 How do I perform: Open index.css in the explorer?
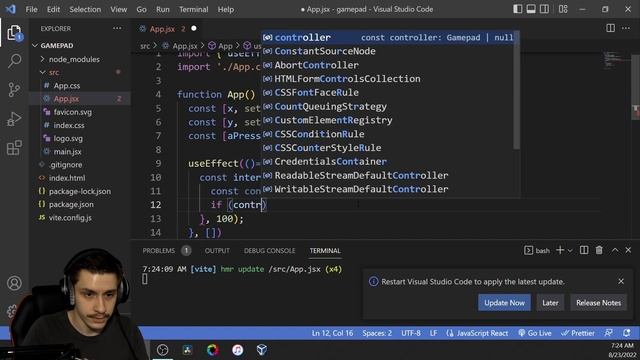[x=69, y=125]
